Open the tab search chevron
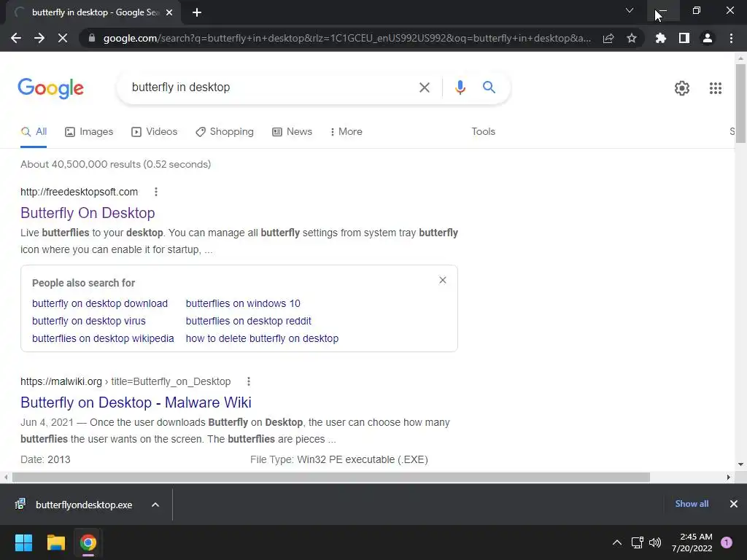The image size is (747, 560). 630,10
